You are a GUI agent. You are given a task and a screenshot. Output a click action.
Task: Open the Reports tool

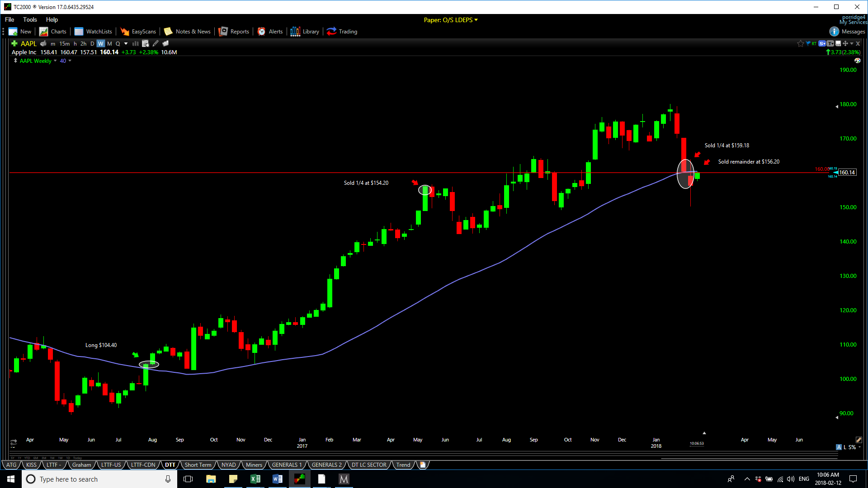pyautogui.click(x=234, y=32)
